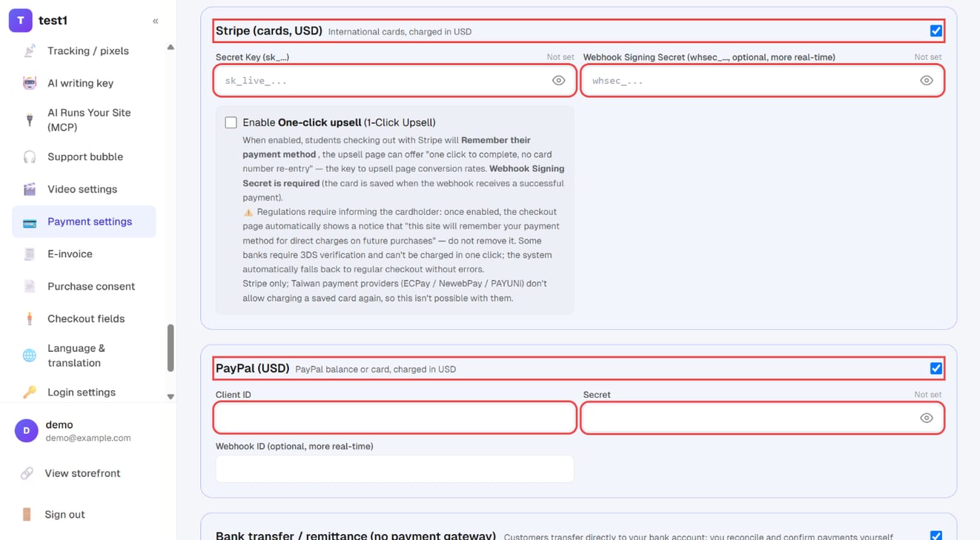Click the PayPal Client ID field
The width and height of the screenshot is (980, 540).
[395, 418]
